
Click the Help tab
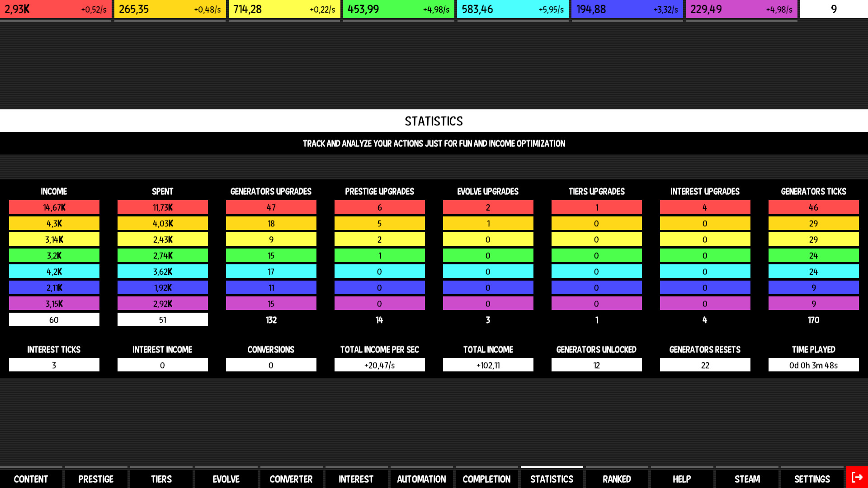682,479
